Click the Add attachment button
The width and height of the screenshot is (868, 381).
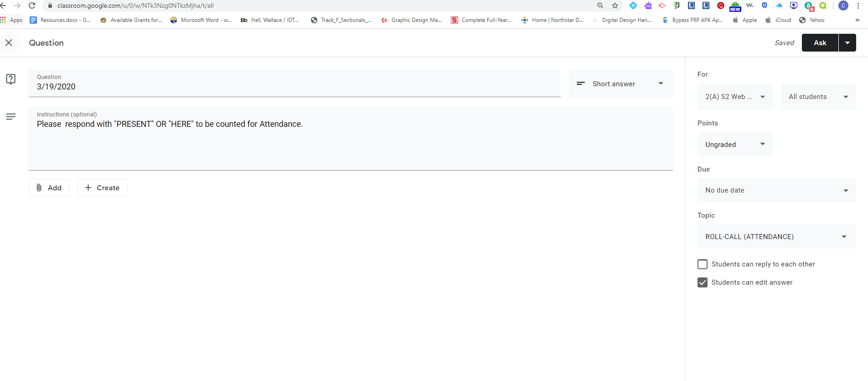pyautogui.click(x=49, y=188)
